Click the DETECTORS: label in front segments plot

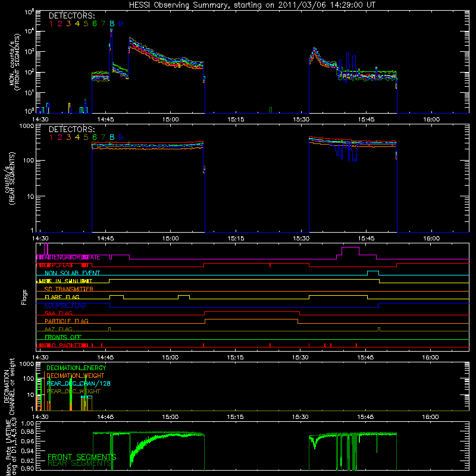71,16
